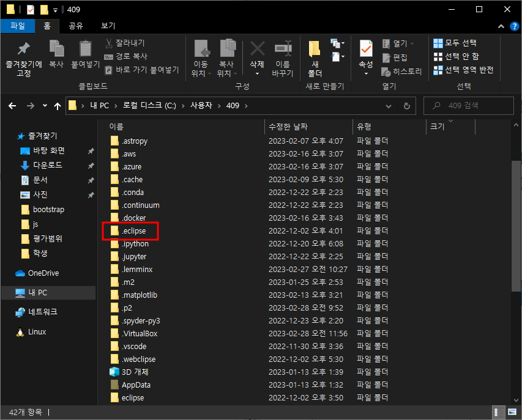Go forward with the right arrow
This screenshot has height=420, width=522.
click(x=31, y=106)
